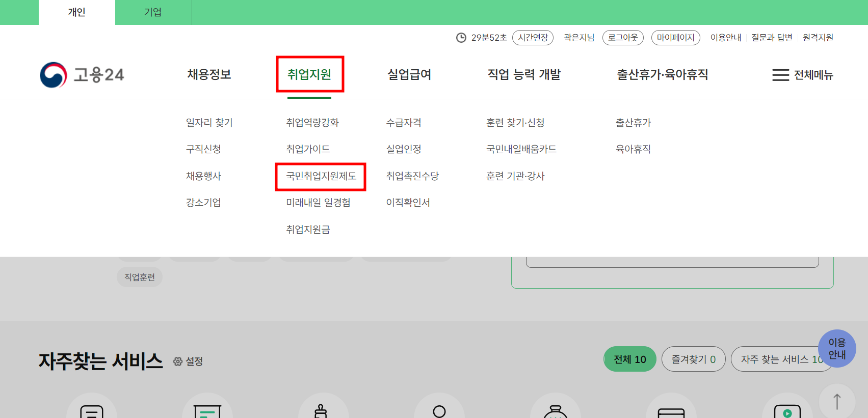The height and width of the screenshot is (418, 868).
Task: Select 출산휴가 submenu item
Action: point(634,123)
